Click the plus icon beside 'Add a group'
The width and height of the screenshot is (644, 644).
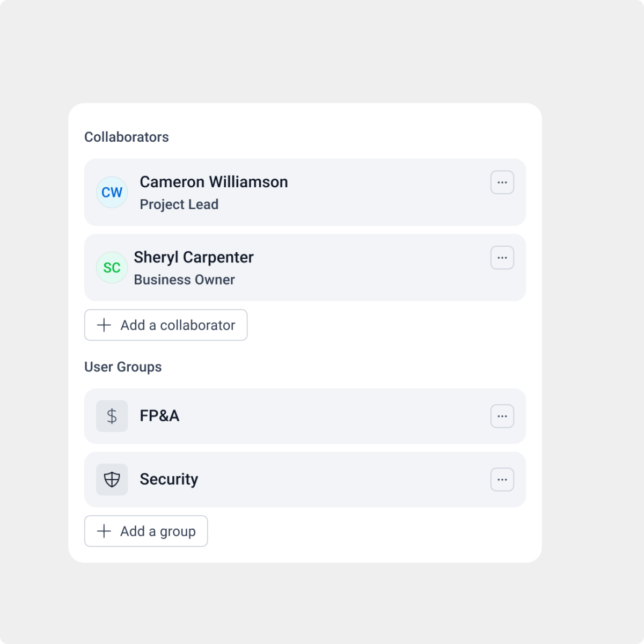tap(104, 531)
